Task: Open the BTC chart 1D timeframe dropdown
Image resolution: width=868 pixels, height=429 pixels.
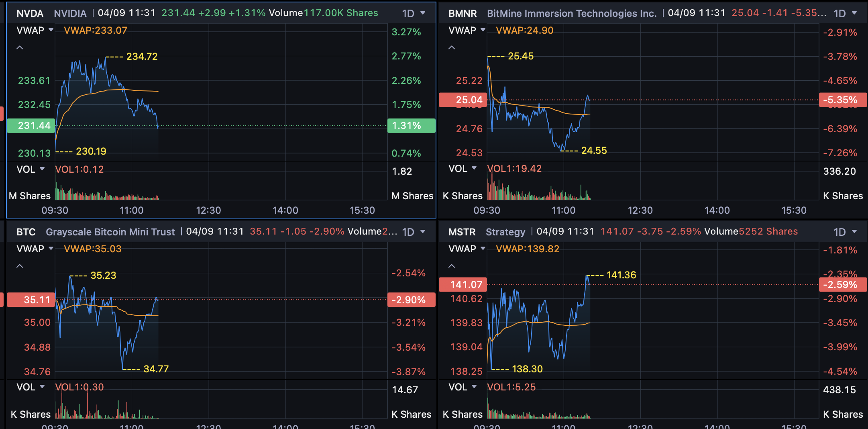Action: (x=414, y=232)
